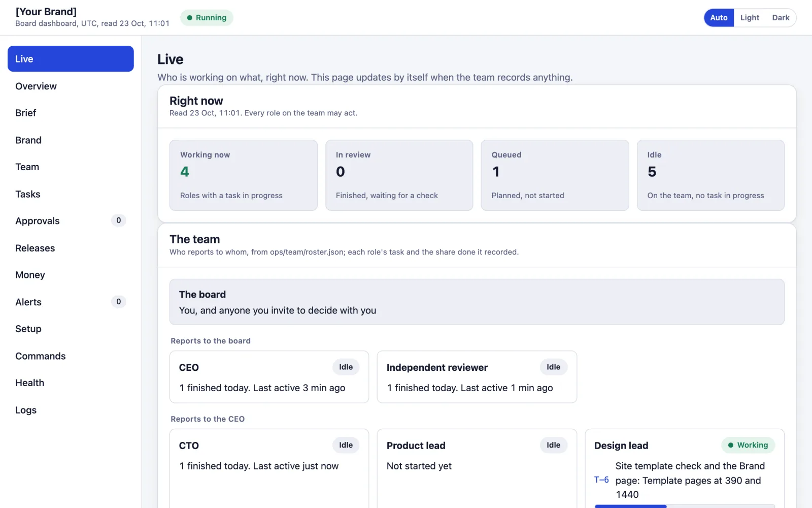
Task: Click the 'Right now' heading
Action: [196, 101]
